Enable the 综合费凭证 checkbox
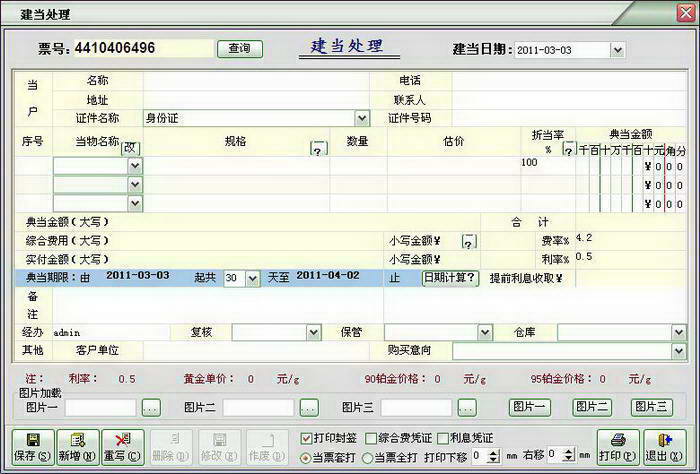The image size is (700, 474). (x=371, y=438)
